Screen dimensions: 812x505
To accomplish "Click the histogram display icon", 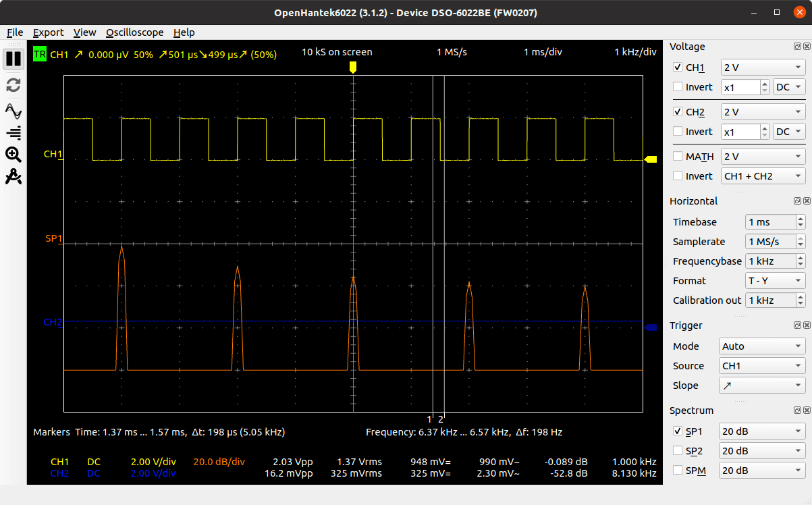I will pyautogui.click(x=13, y=132).
